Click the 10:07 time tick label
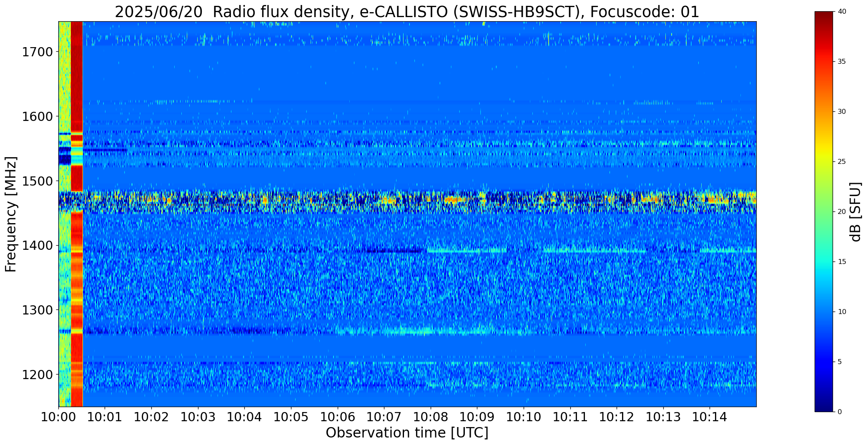Screen dimensions: 868x445 384,417
